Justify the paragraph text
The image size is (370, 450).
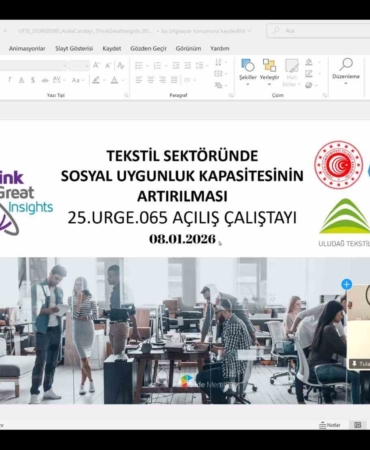coord(174,80)
